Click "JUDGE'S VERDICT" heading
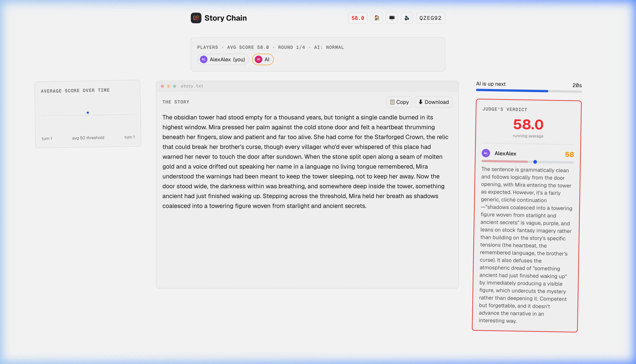Screen dimensions: 636x364 (505, 109)
